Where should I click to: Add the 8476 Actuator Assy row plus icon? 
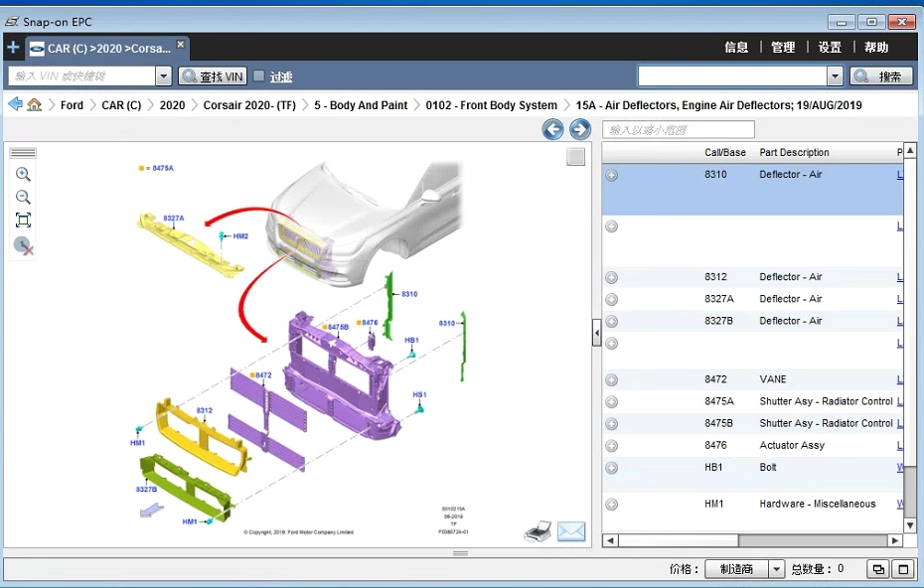612,446
